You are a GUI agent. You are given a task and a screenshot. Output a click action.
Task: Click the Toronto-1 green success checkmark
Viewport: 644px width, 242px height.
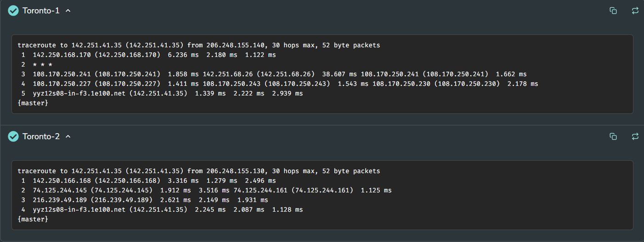[13, 11]
